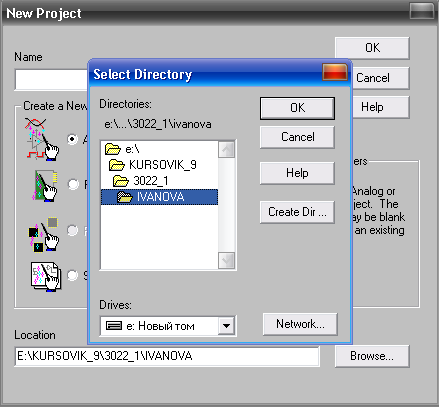This screenshot has width=439, height=407.
Task: Click the folder icon next to 3022_1
Action: tap(121, 181)
